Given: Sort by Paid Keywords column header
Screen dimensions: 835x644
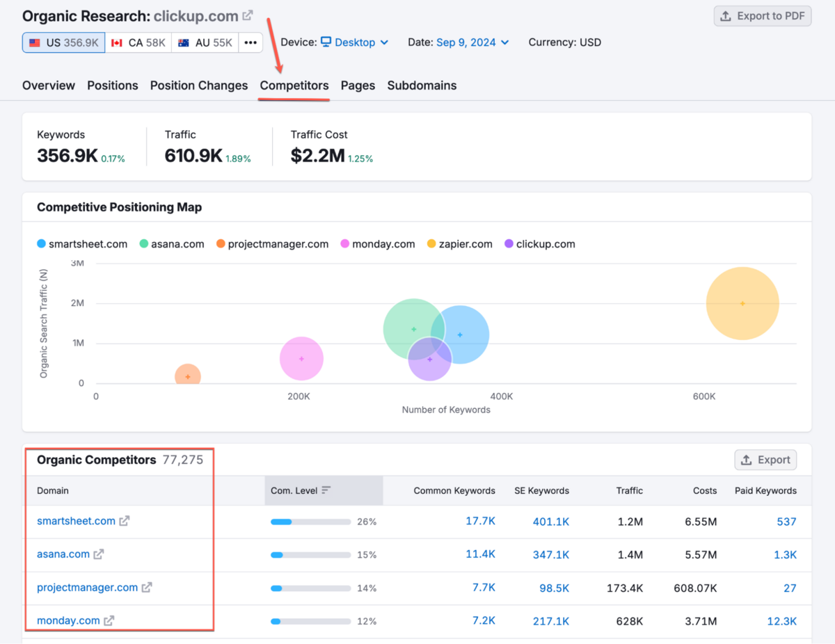Looking at the screenshot, I should (765, 490).
